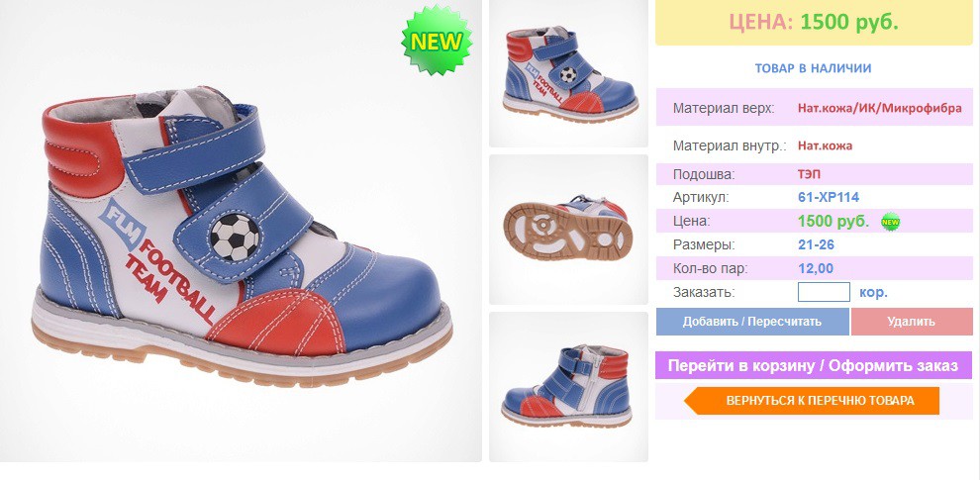Click the article number 61-XP114
The height and width of the screenshot is (480, 980).
point(829,198)
